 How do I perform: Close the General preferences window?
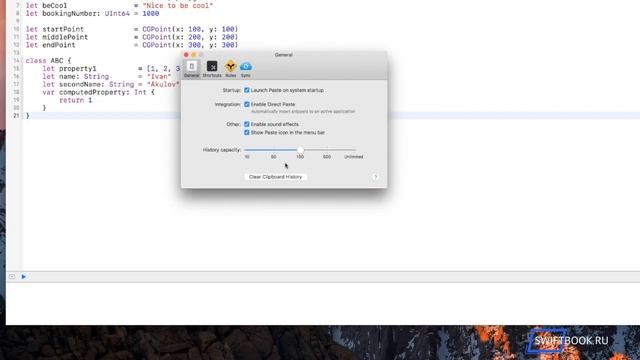(186, 55)
